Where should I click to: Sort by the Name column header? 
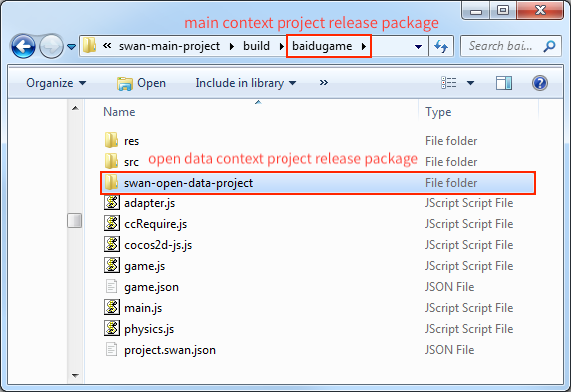[x=119, y=112]
